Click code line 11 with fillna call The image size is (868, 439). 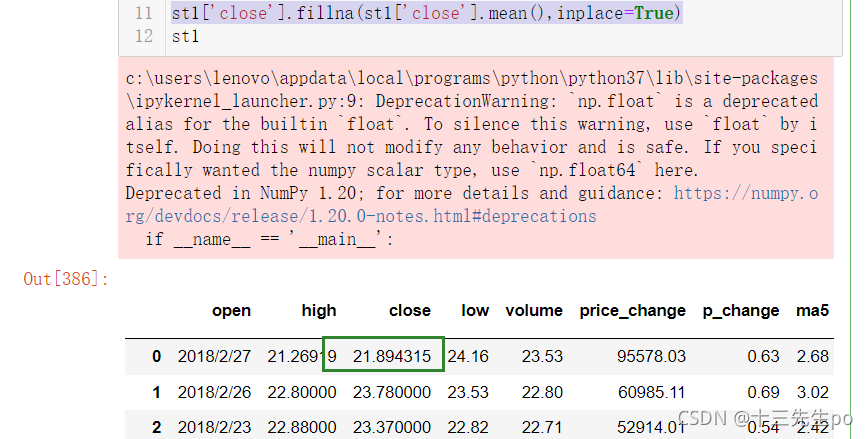pos(426,13)
